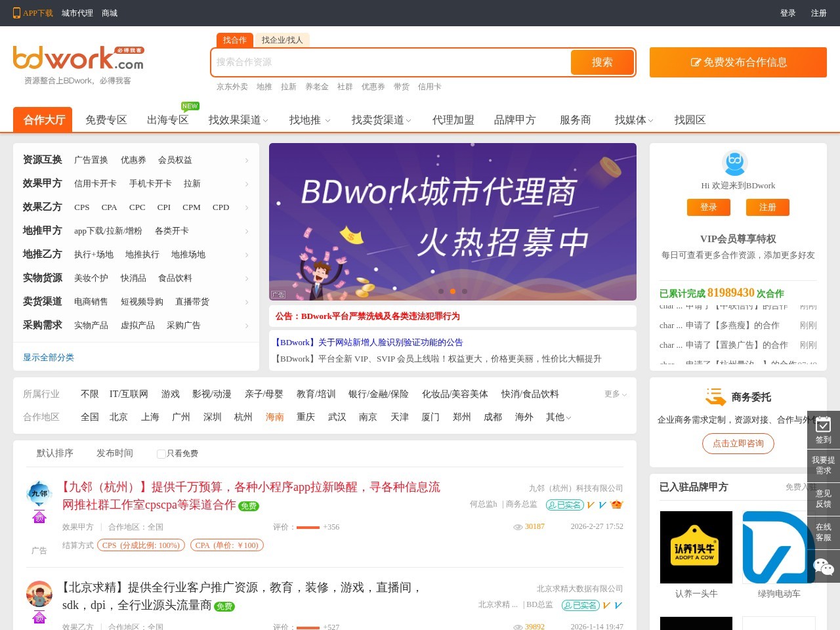
Task: Select the first carousel dot
Action: coord(441,291)
